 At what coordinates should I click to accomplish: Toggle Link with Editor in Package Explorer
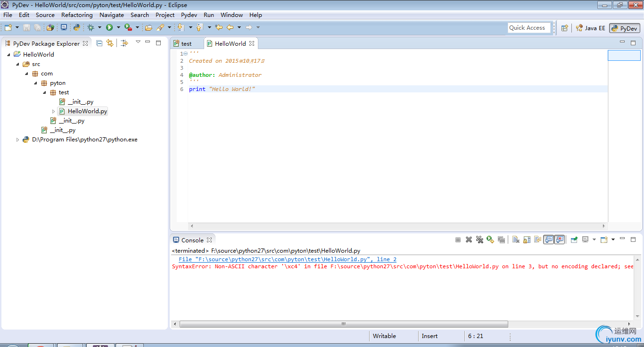[x=110, y=43]
